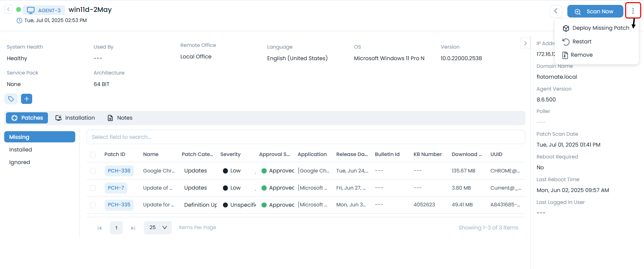The height and width of the screenshot is (269, 644).
Task: Choose Deploy Missing Patch from menu
Action: (600, 28)
